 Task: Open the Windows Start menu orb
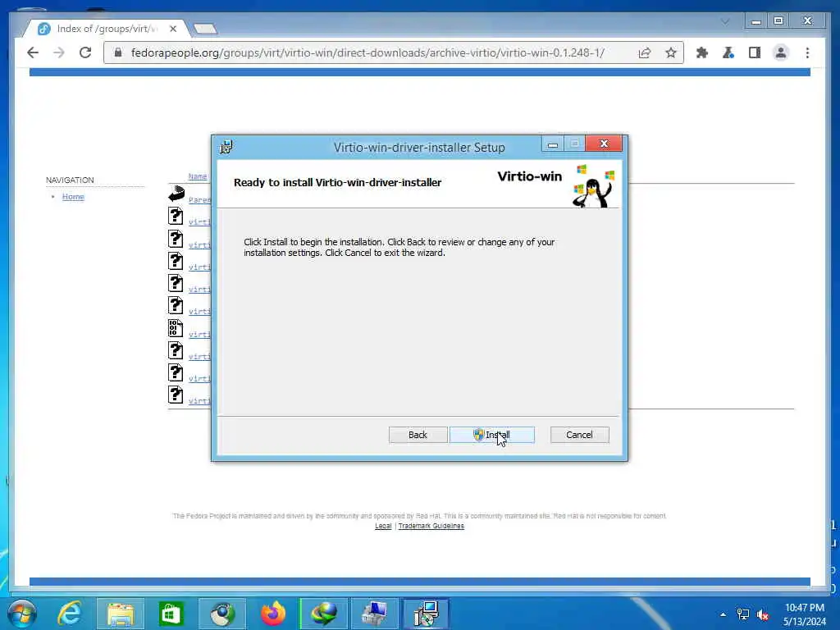click(22, 614)
